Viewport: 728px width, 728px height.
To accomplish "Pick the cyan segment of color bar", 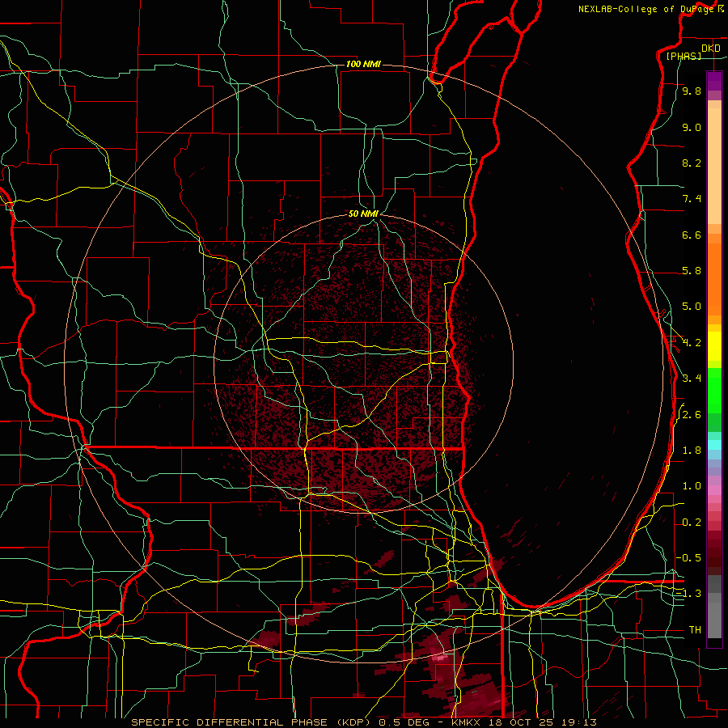I will pos(714,445).
